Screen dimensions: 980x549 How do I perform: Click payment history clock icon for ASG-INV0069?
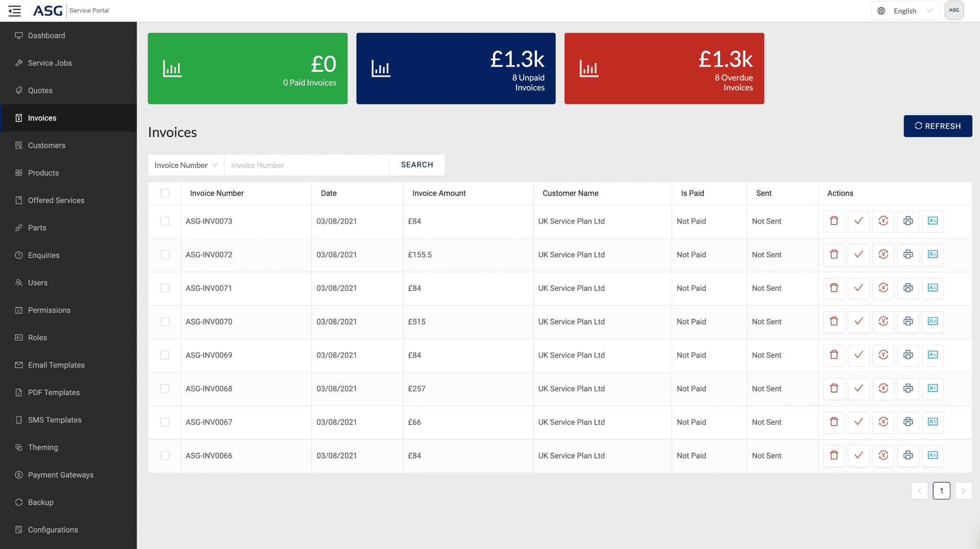point(883,355)
